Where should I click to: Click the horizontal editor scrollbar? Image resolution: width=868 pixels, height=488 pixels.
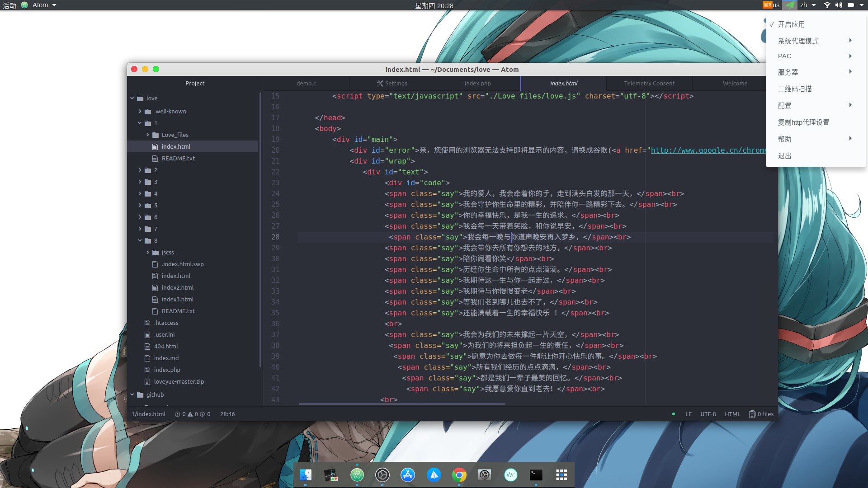(x=401, y=404)
